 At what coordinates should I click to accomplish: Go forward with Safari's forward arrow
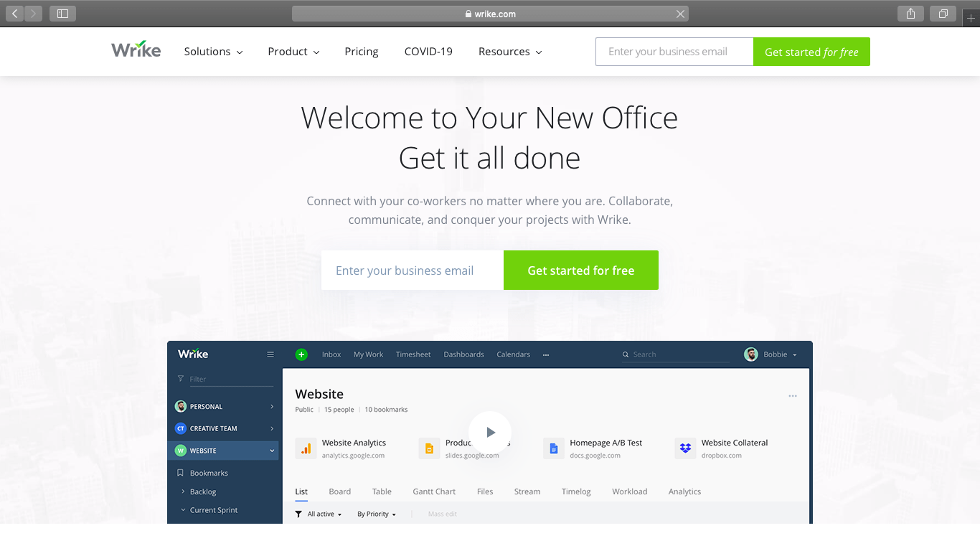click(33, 14)
